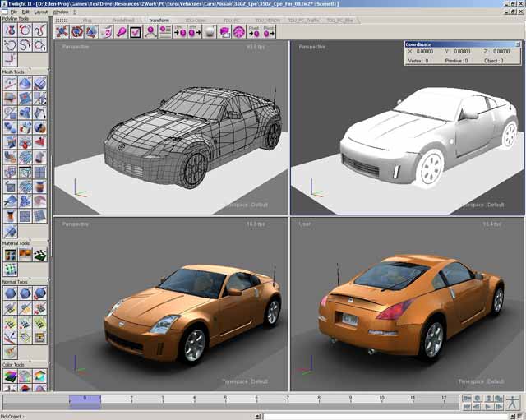526x420 pixels.
Task: Click the first blue hexagon under Normal Tools
Action: point(10,293)
